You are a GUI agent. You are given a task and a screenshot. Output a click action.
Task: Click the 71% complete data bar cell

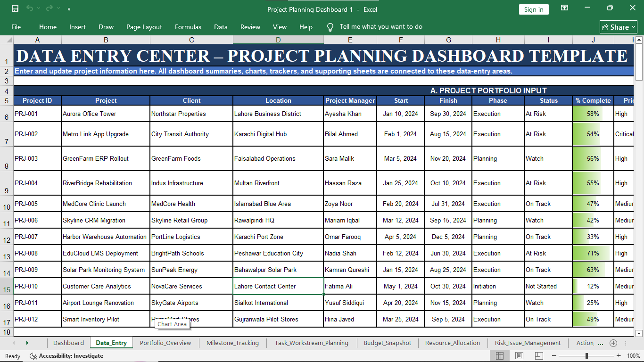[593, 253]
